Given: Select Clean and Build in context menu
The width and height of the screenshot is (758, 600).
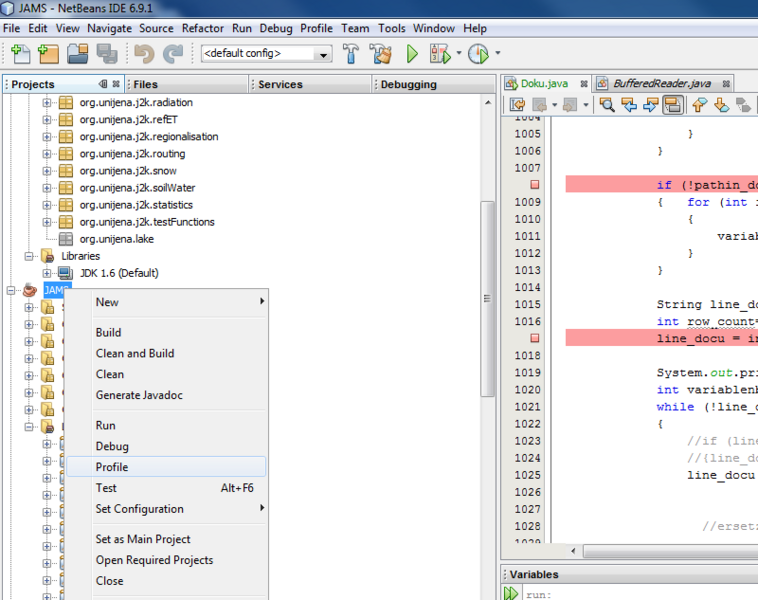Looking at the screenshot, I should (135, 353).
